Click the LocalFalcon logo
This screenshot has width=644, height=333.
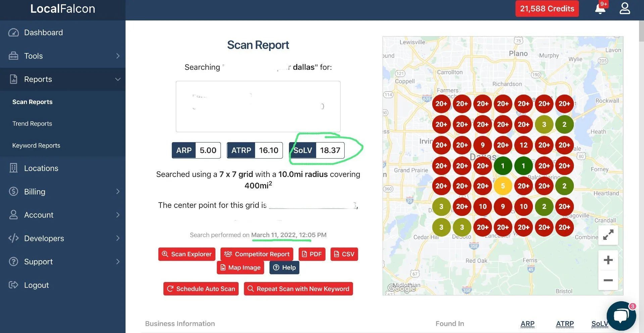63,9
